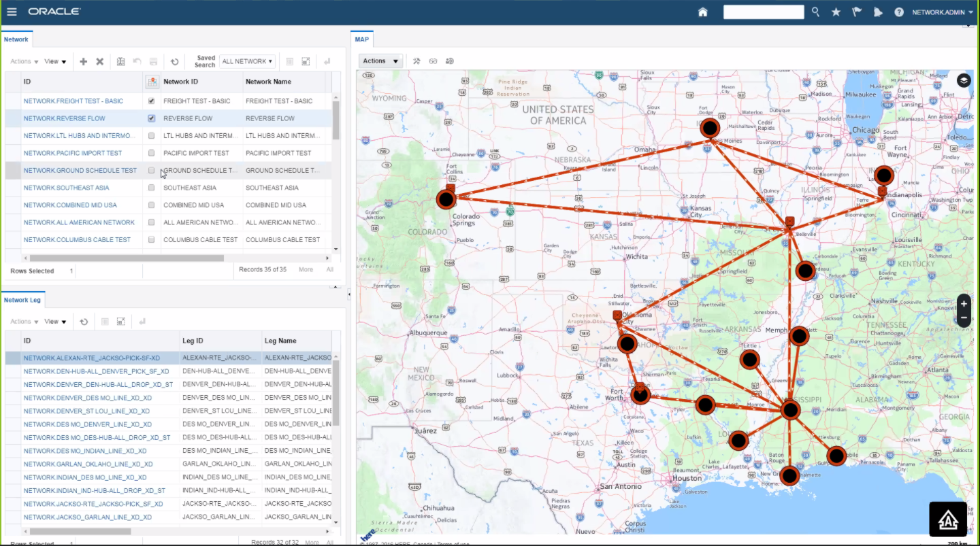The image size is (980, 546).
Task: Uncheck the REVERSE FLOW checkbox
Action: pyautogui.click(x=152, y=118)
